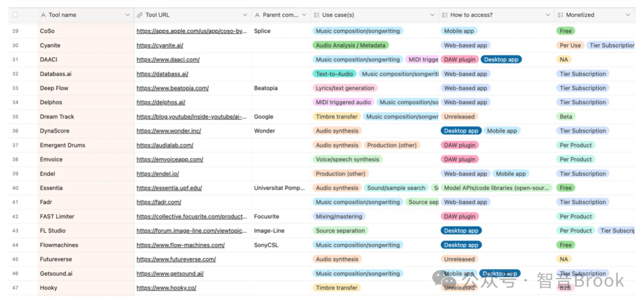644x306 pixels.
Task: Click the multi-select icon beside Monetized
Action: click(560, 15)
